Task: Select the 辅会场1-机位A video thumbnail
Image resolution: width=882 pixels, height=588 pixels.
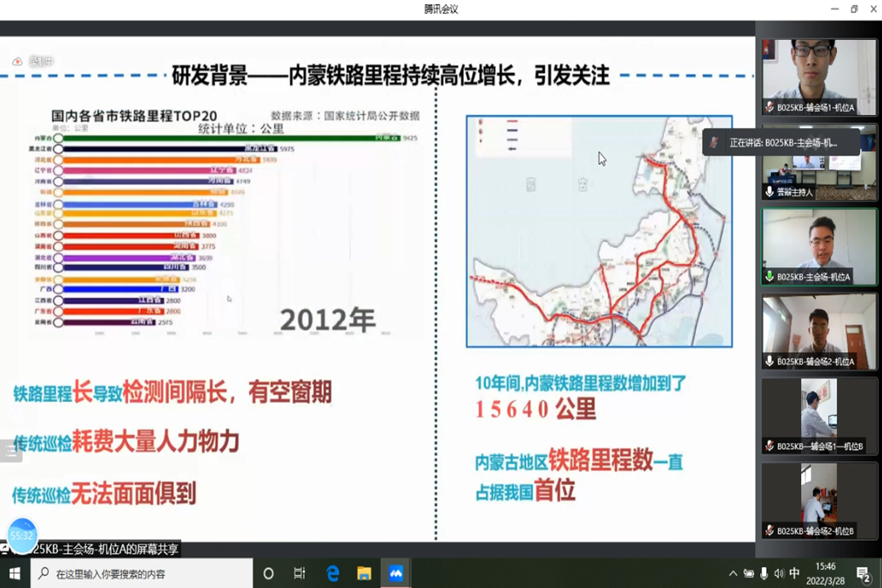Action: point(819,77)
